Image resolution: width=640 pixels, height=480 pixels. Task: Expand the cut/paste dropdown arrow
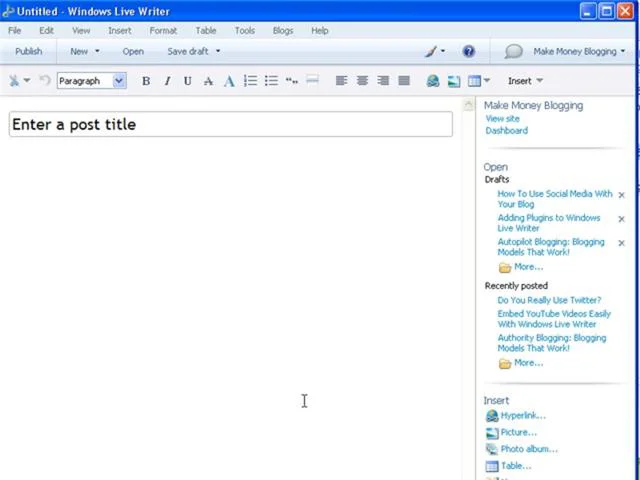click(27, 80)
